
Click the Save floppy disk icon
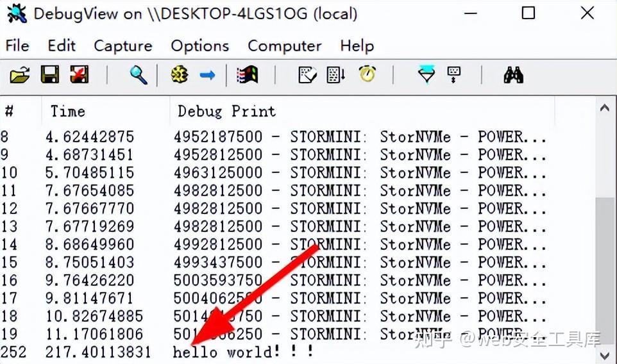[x=50, y=74]
